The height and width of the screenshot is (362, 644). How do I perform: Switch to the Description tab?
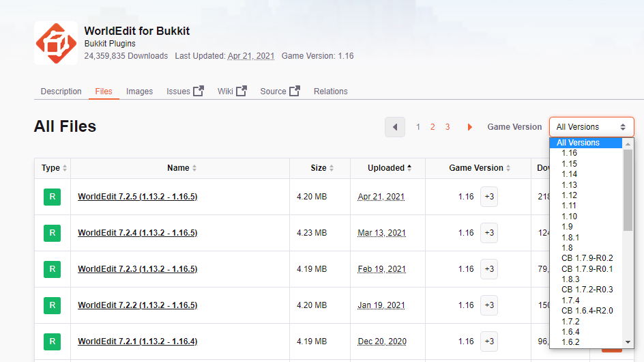coord(61,92)
